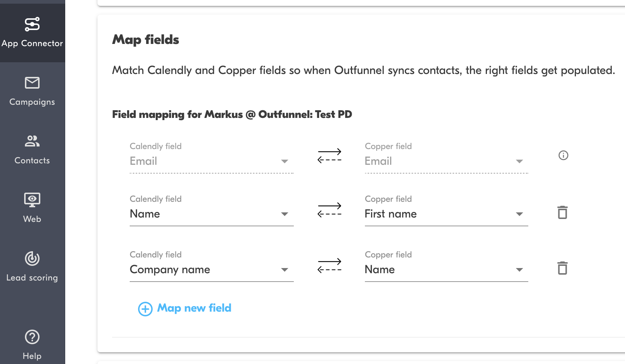
Task: Toggle sync direction arrows for Company name
Action: [x=329, y=265]
